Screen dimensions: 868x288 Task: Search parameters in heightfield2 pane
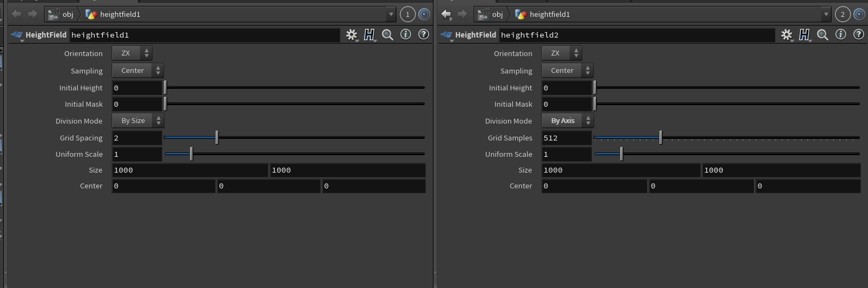pyautogui.click(x=823, y=35)
